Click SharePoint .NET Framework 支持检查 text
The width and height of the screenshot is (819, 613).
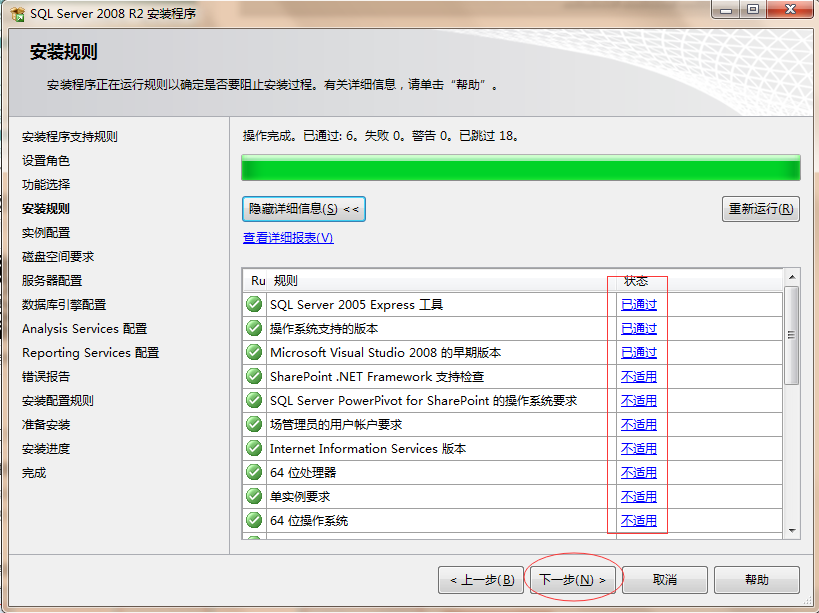377,376
